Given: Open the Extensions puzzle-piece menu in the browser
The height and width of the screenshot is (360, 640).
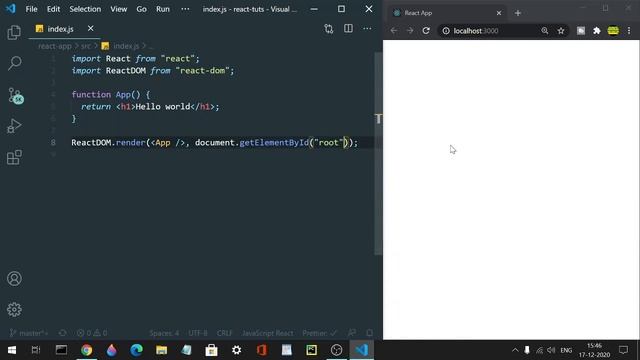Looking at the screenshot, I should (x=597, y=31).
